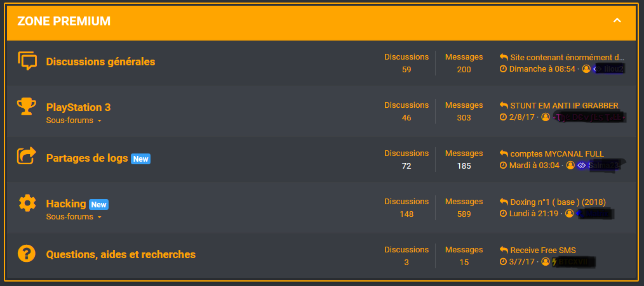
Task: Expand Sous-forums under Hacking
Action: 74,217
